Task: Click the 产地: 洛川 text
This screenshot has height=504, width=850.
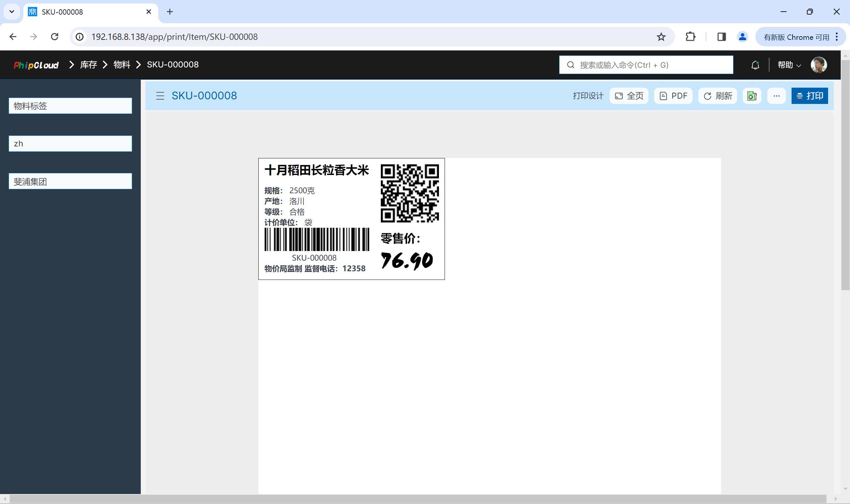Action: pyautogui.click(x=285, y=201)
